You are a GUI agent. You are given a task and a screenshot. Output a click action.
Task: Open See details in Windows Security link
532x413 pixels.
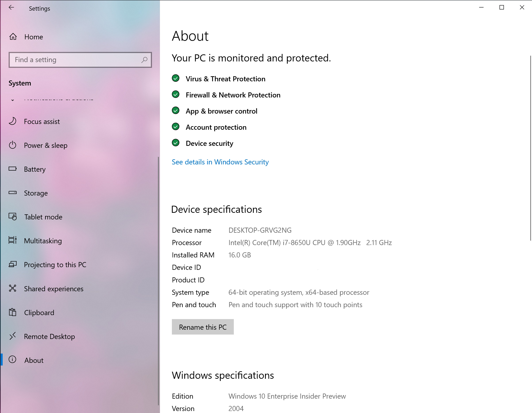[x=220, y=162]
